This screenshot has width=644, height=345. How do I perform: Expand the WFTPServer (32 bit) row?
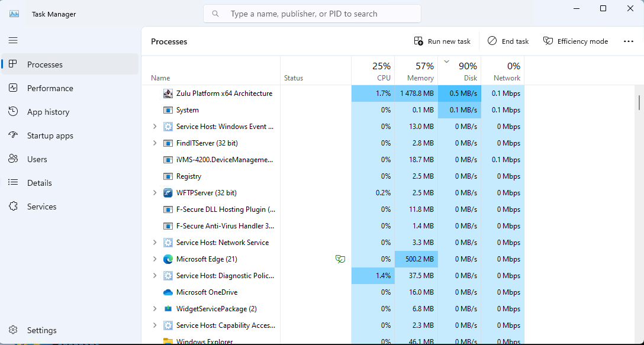click(155, 193)
